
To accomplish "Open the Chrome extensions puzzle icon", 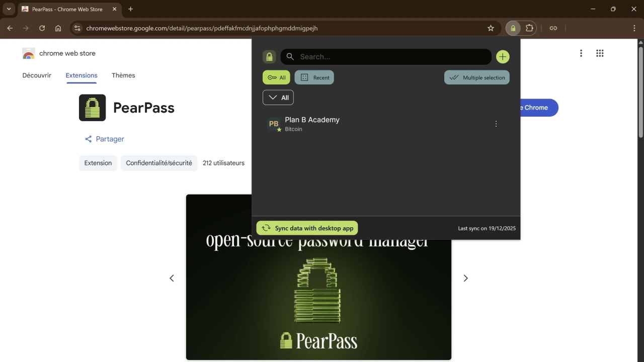I will coord(529,28).
